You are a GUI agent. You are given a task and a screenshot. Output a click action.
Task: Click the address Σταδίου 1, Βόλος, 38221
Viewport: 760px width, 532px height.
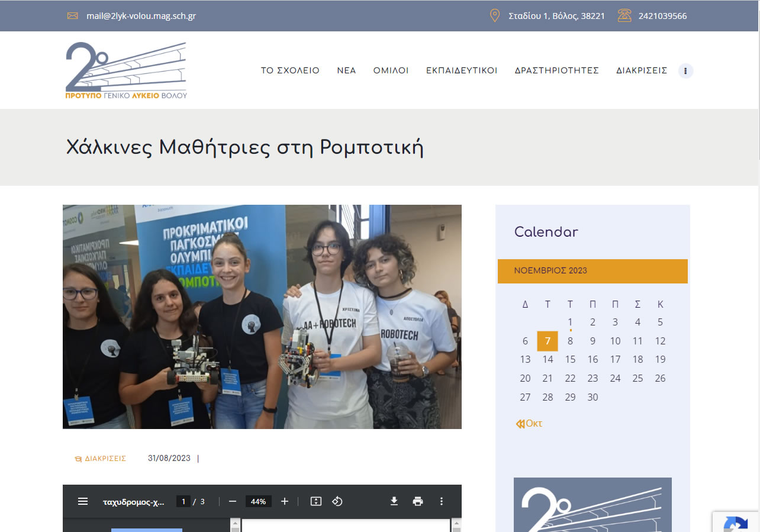(556, 16)
